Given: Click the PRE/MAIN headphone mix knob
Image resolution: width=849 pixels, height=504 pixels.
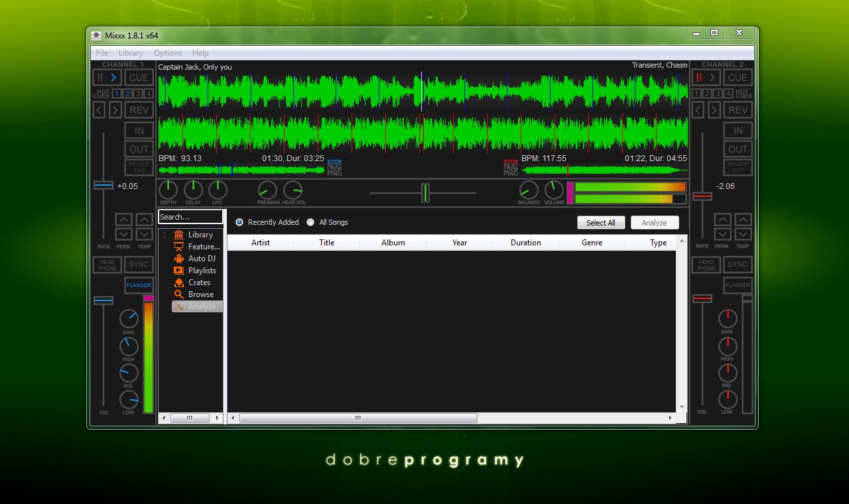Looking at the screenshot, I should point(267,190).
